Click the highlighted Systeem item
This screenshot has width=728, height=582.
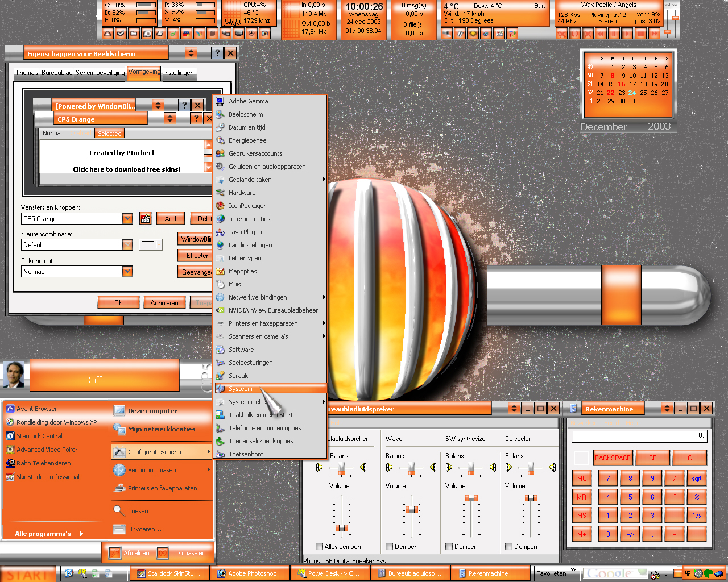(270, 389)
